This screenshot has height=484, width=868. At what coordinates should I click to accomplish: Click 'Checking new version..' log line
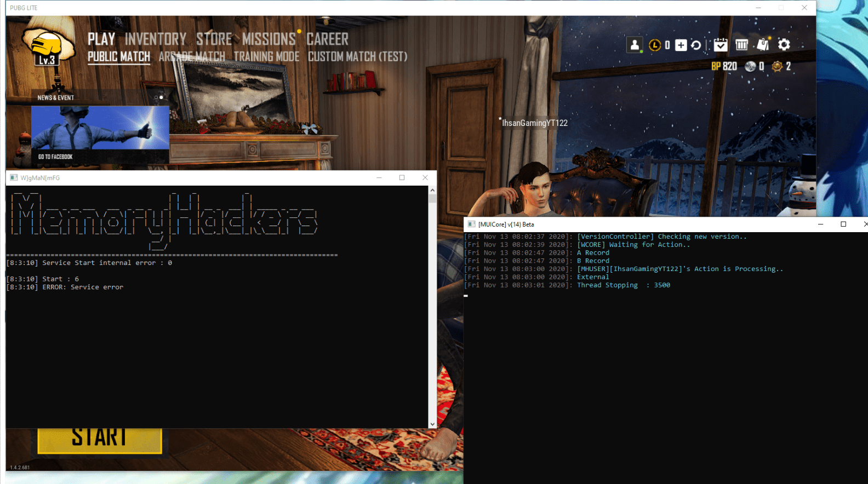(662, 237)
